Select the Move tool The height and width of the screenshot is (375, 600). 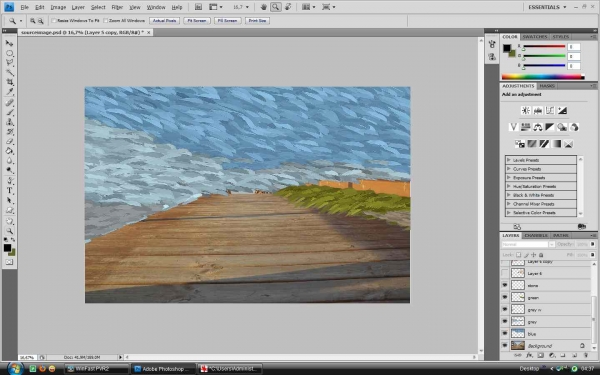pyautogui.click(x=9, y=43)
